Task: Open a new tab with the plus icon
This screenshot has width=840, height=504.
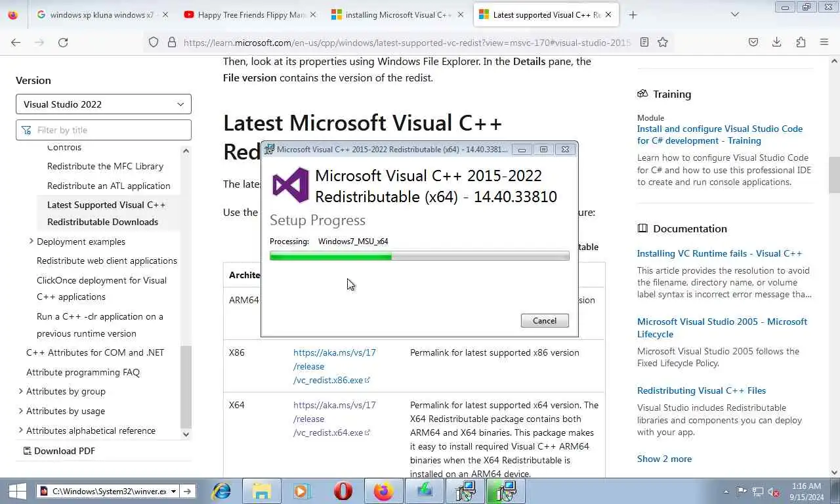Action: click(633, 14)
